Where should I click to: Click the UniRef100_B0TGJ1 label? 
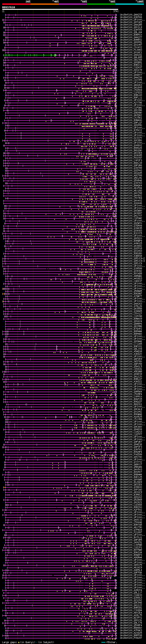(131, 537)
